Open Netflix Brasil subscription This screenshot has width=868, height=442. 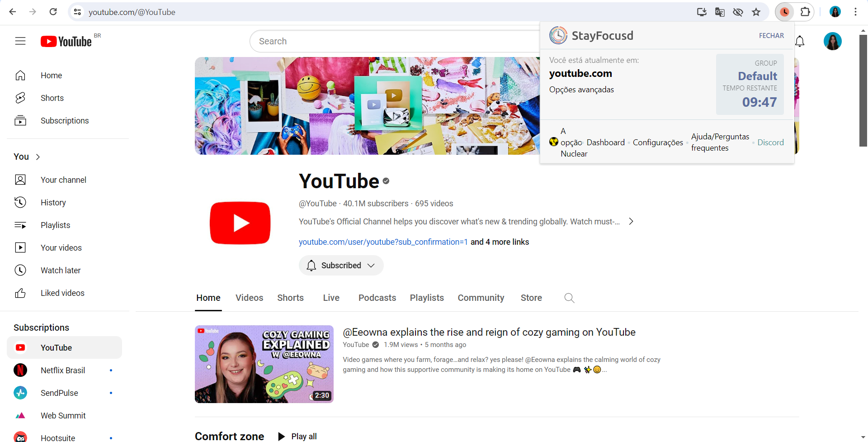(65, 371)
